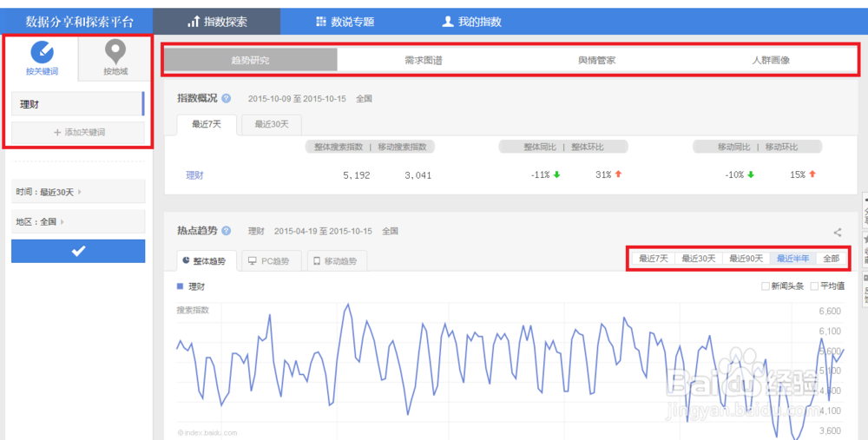Click the 31% overall change value

[x=603, y=175]
